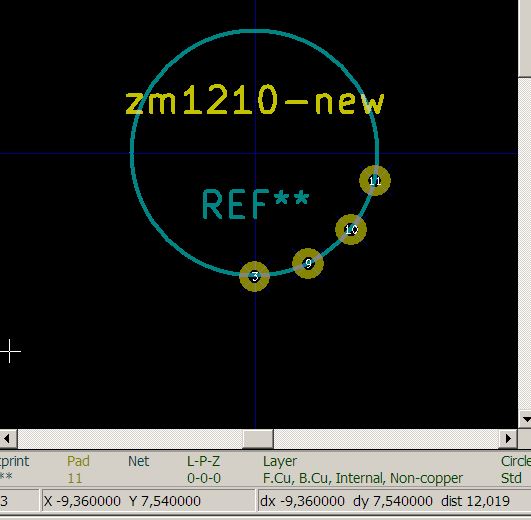Click the Net label in info panel

(139, 461)
